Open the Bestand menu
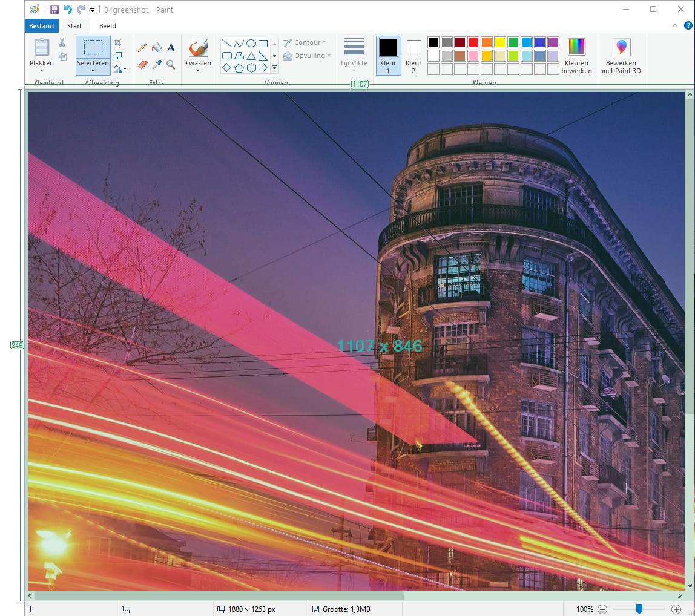The width and height of the screenshot is (695, 616). 41,26
